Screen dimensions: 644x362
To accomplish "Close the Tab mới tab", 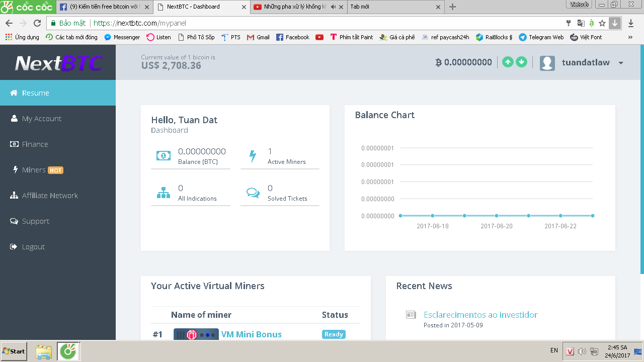I will pyautogui.click(x=438, y=7).
